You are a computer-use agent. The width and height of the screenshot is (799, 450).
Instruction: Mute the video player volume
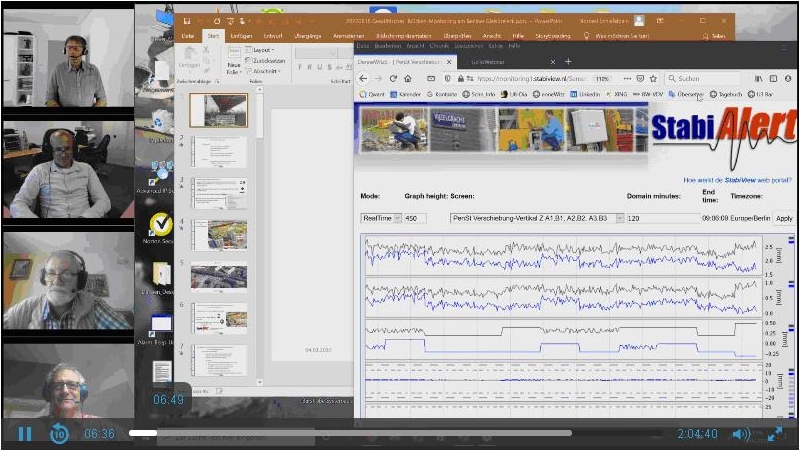coord(740,434)
